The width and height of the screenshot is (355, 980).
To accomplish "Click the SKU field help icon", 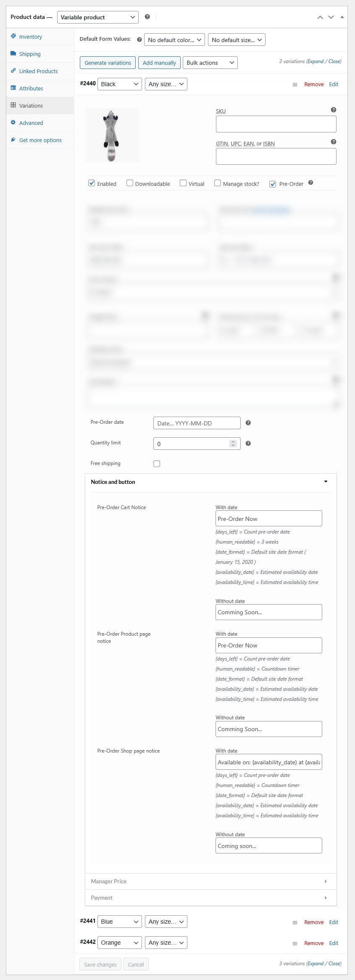I will point(333,110).
